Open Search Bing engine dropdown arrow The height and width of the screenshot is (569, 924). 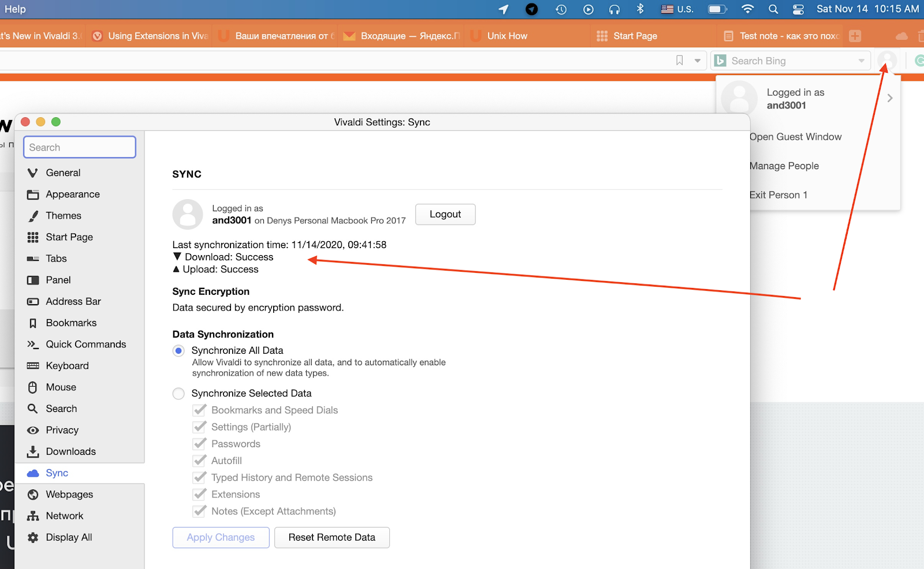coord(861,61)
